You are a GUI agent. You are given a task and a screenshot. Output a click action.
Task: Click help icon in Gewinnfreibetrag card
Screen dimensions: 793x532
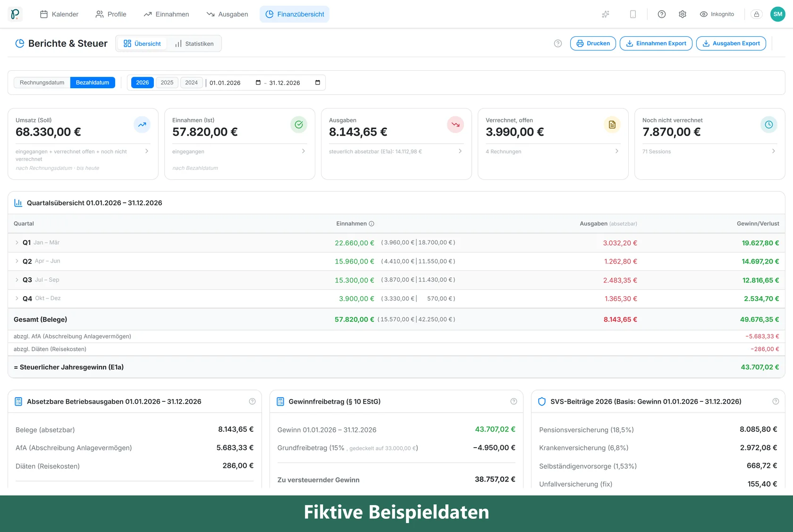click(x=514, y=401)
